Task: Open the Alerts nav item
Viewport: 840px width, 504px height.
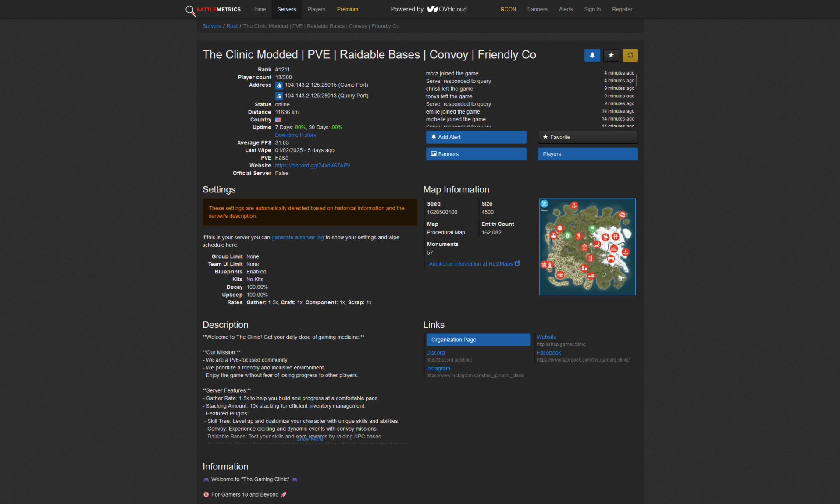Action: (566, 9)
